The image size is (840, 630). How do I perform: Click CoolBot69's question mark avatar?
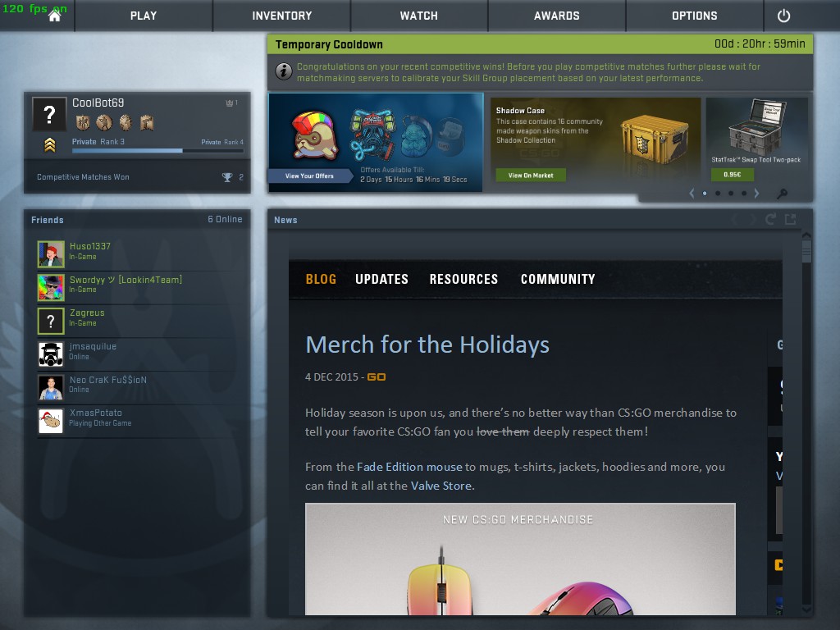coord(49,114)
